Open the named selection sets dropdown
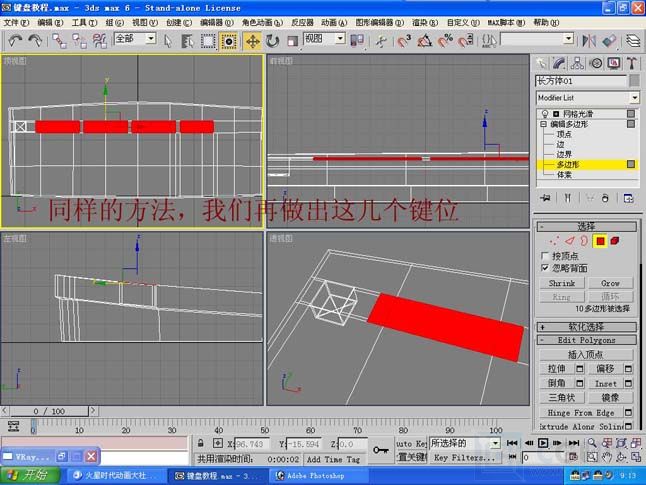The width and height of the screenshot is (646, 485). (x=569, y=39)
